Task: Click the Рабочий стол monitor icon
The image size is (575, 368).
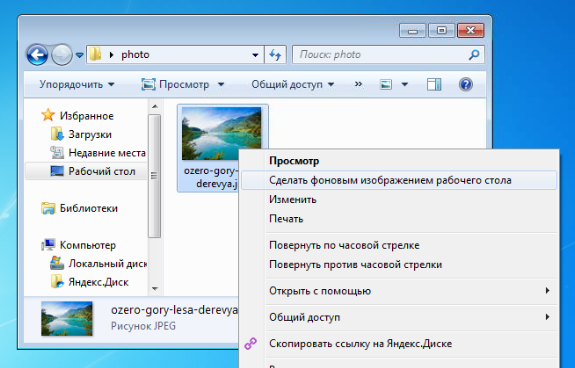Action: tap(57, 171)
